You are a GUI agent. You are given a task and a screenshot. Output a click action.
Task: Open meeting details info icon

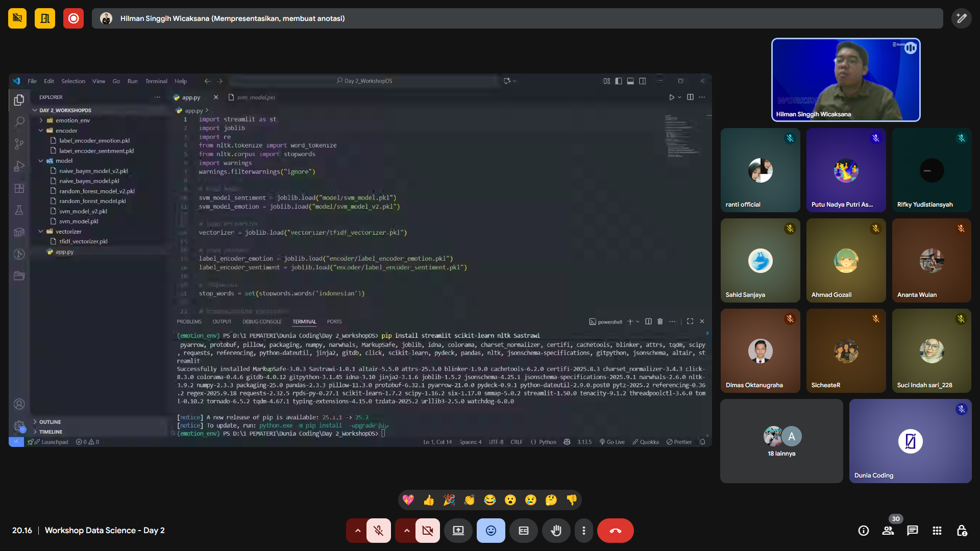[863, 531]
